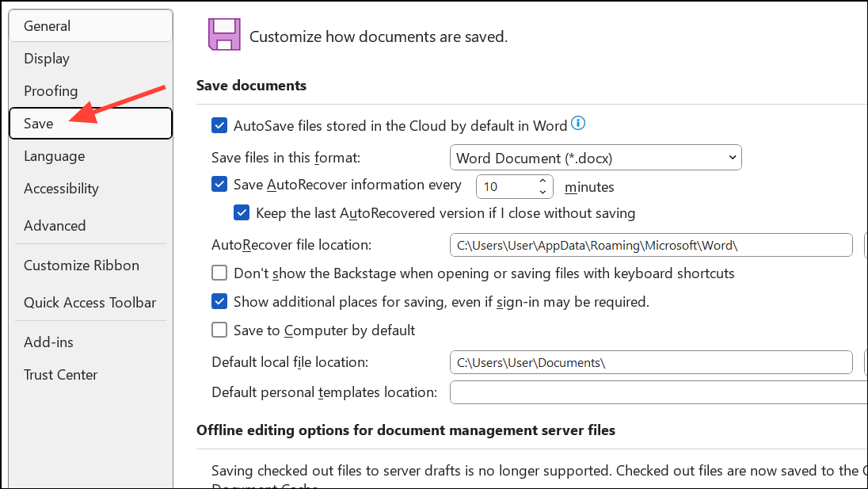Click the AutoSave info tooltip icon
Image resolution: width=868 pixels, height=489 pixels.
point(578,124)
